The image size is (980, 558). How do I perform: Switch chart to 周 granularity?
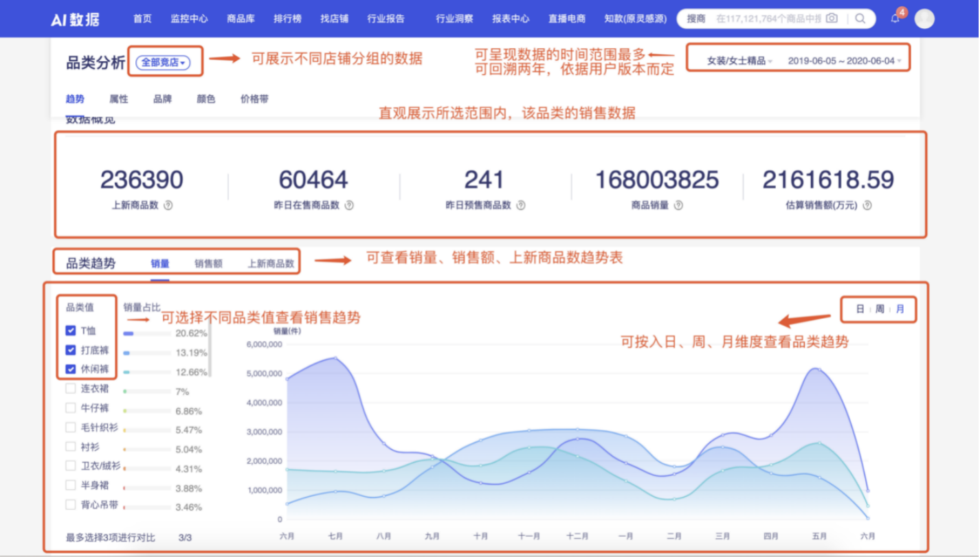coord(880,309)
